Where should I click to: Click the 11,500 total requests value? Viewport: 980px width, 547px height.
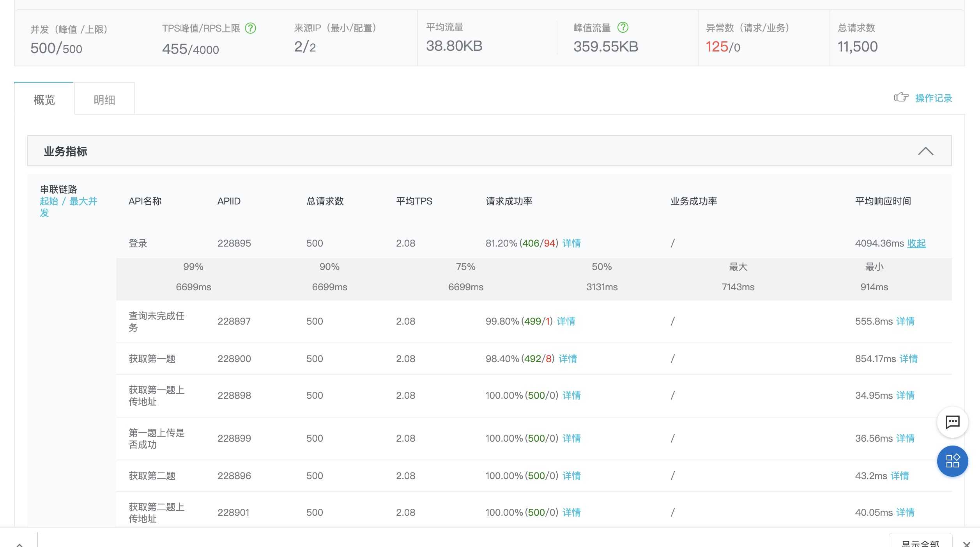[x=858, y=47]
